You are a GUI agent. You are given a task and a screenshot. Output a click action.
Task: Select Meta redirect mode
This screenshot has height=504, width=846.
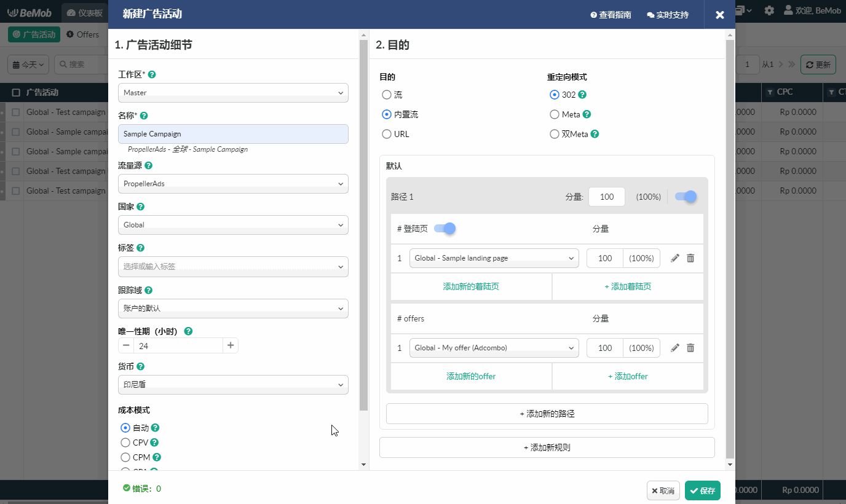[555, 114]
